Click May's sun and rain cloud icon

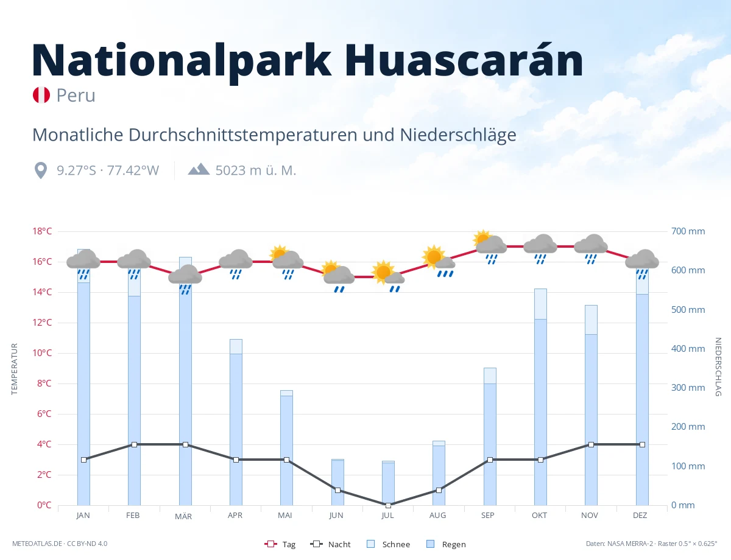(x=286, y=262)
